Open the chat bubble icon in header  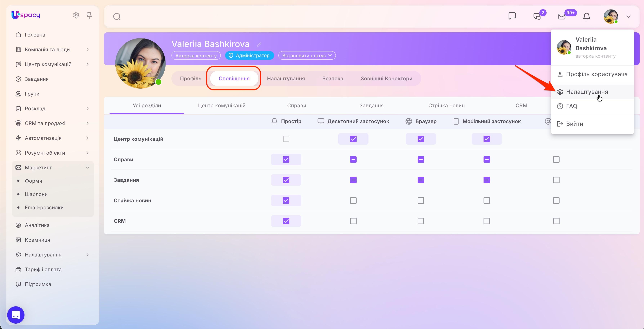(x=512, y=16)
